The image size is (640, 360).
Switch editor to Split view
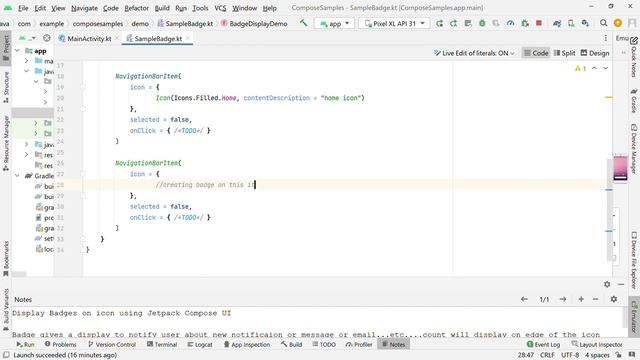point(564,53)
